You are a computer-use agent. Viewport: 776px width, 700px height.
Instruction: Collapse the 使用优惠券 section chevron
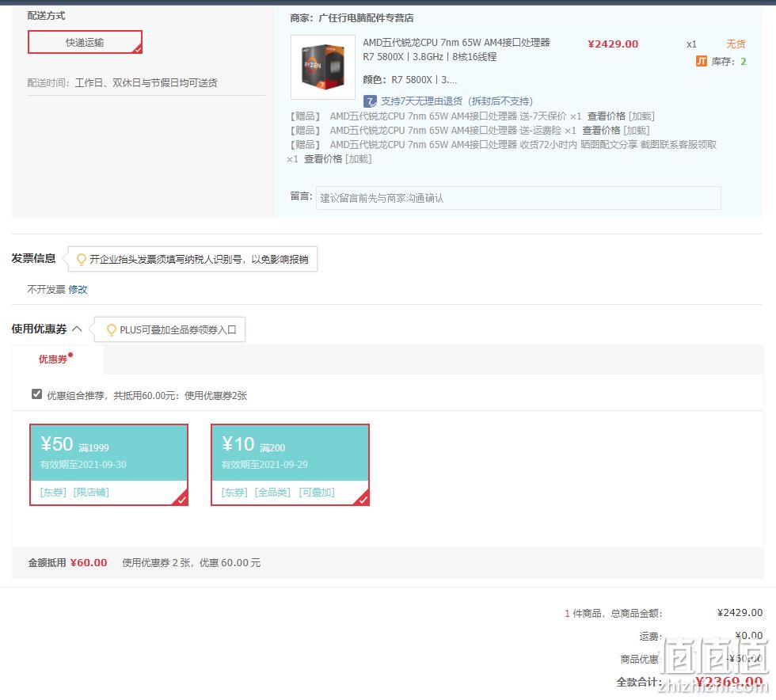coord(77,328)
